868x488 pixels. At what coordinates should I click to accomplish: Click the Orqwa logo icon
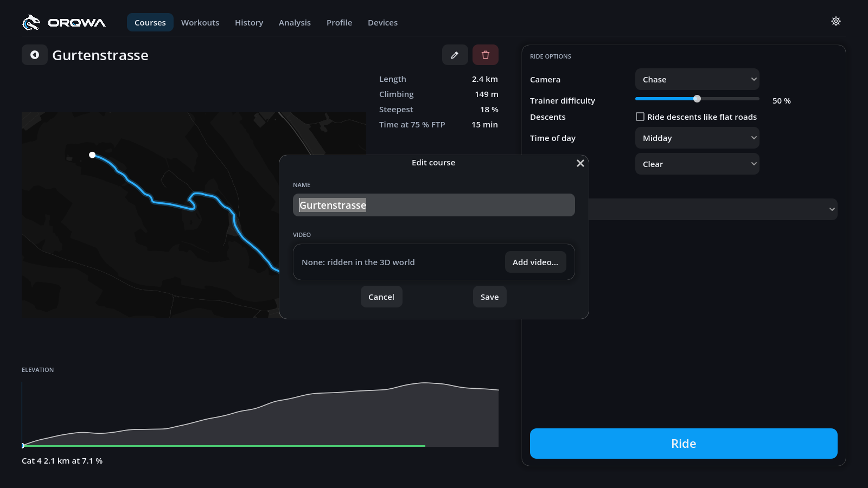(31, 22)
